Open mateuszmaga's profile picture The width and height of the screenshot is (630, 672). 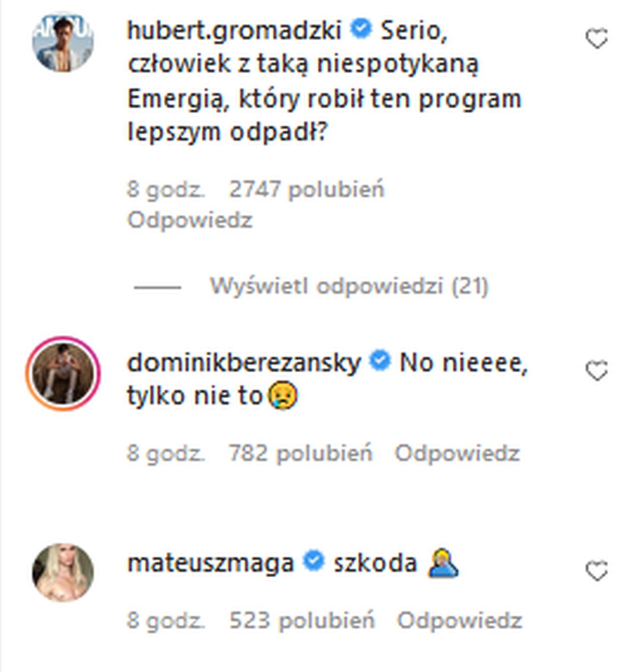tap(63, 573)
